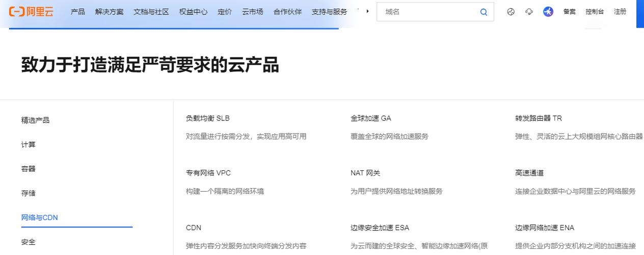The height and width of the screenshot is (255, 644).
Task: Open 边缘网络加速 ENA product link
Action: pyautogui.click(x=545, y=228)
